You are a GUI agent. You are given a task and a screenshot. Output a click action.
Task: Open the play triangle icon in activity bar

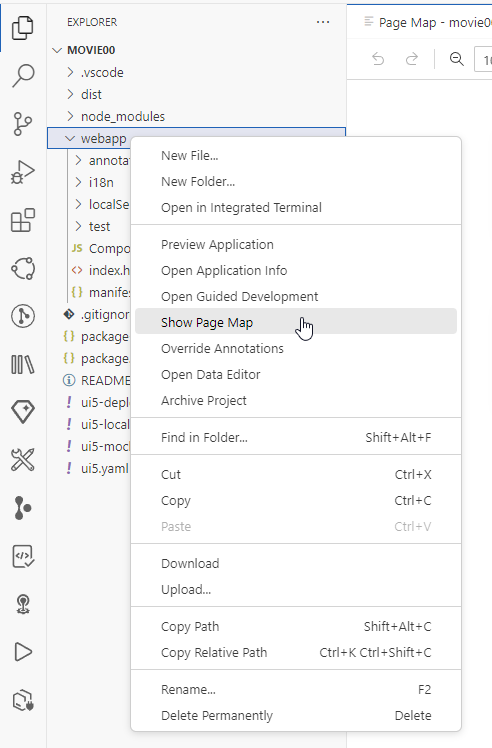click(22, 652)
